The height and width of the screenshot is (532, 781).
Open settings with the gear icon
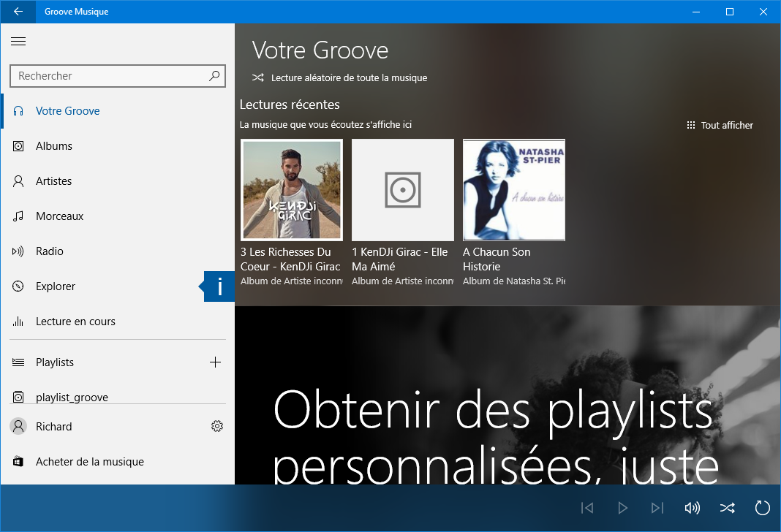216,427
